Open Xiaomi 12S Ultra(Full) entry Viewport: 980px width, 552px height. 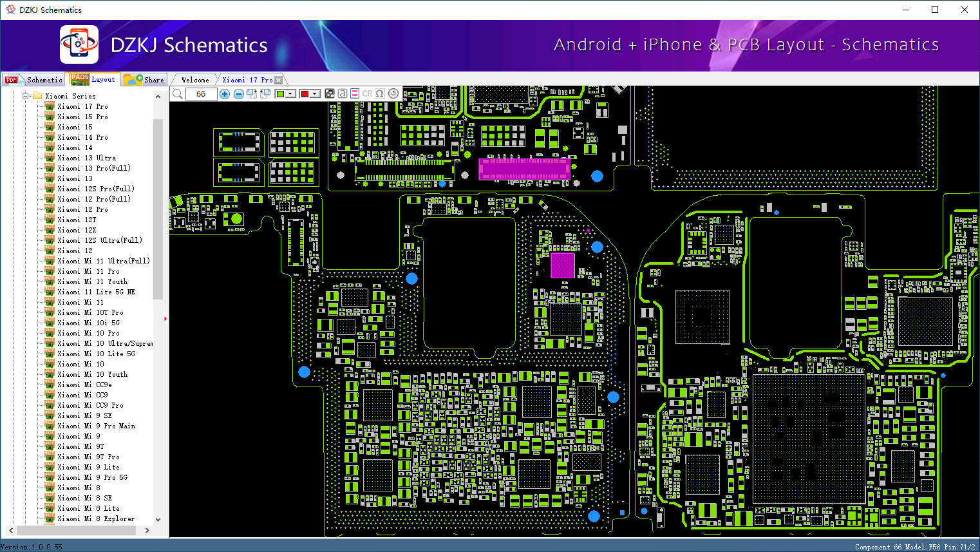click(100, 240)
